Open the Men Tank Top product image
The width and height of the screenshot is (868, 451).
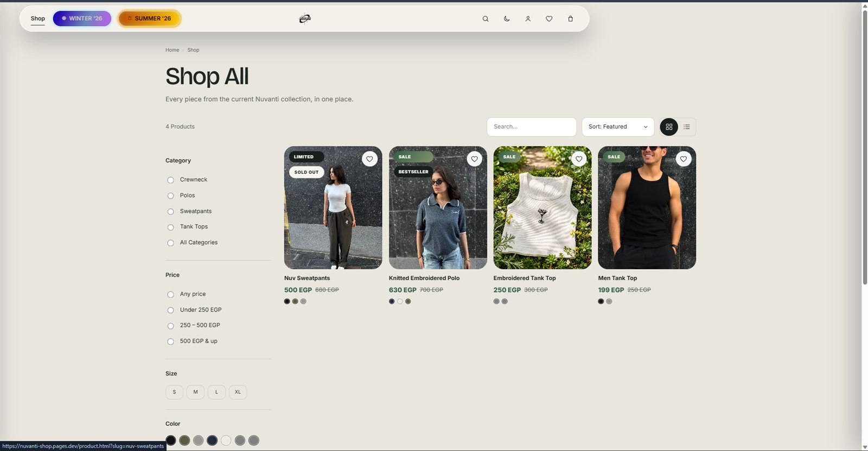(647, 207)
